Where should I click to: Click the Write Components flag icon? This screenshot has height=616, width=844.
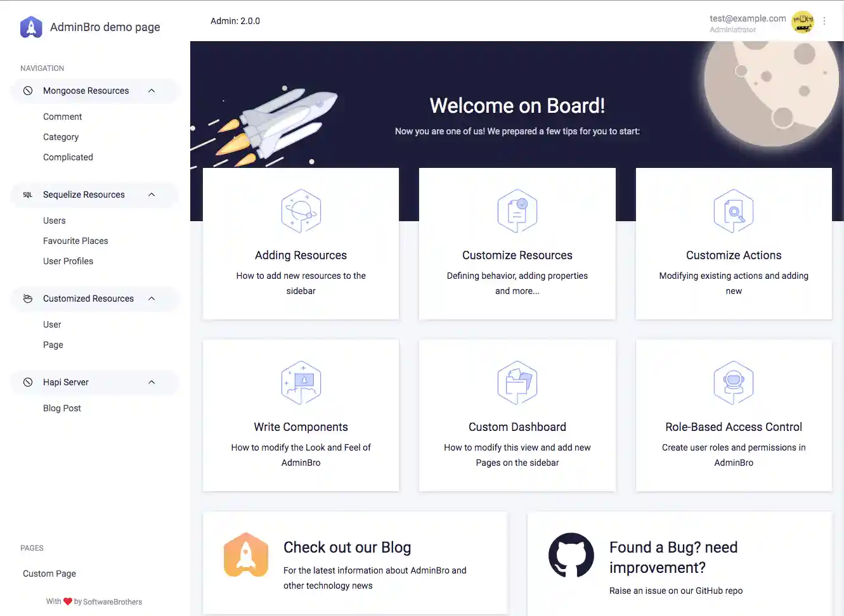click(301, 383)
